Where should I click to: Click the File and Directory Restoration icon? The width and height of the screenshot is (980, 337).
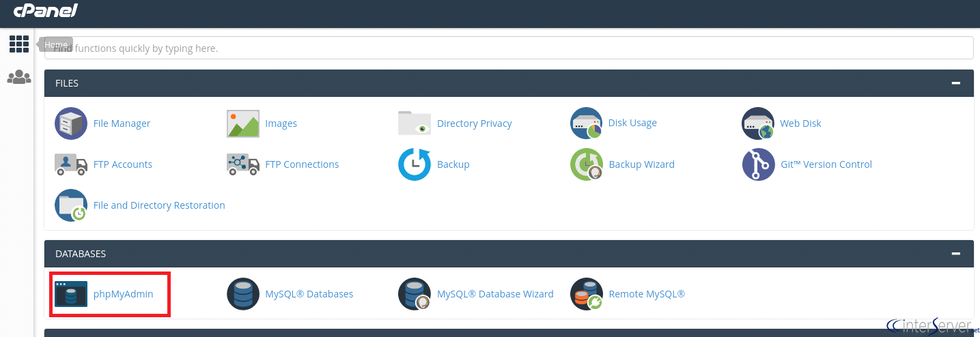point(71,205)
